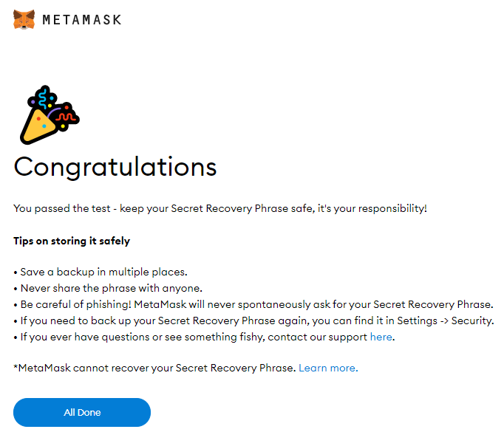Click the "Settings -> Security" text
The height and width of the screenshot is (432, 504).
pos(445,320)
